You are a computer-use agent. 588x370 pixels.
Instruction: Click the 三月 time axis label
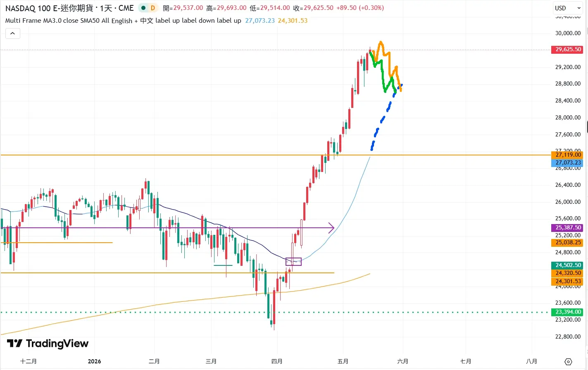[211, 361]
